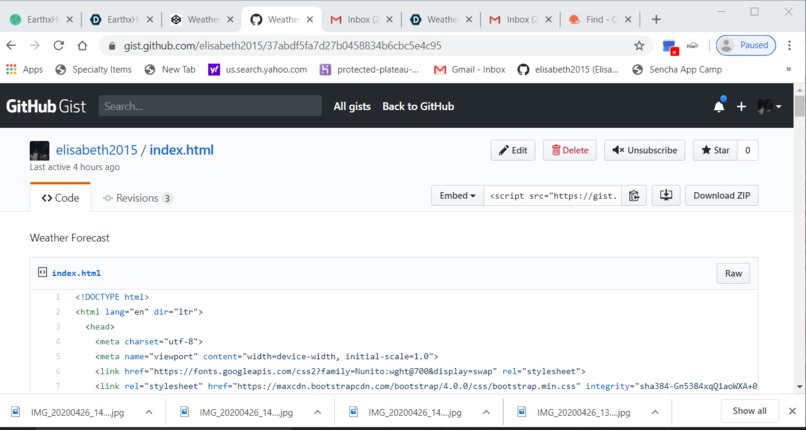Open the user avatar dropdown menu
Screen dimensions: 806x430
pos(769,106)
